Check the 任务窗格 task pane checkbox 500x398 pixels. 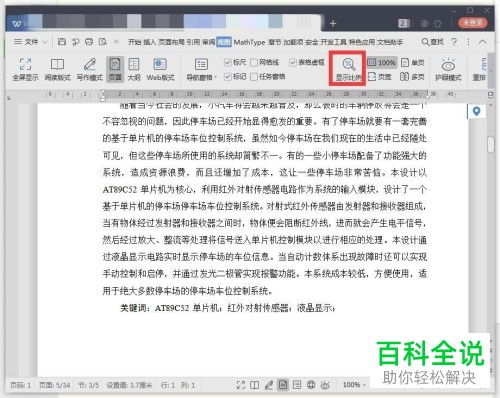254,77
